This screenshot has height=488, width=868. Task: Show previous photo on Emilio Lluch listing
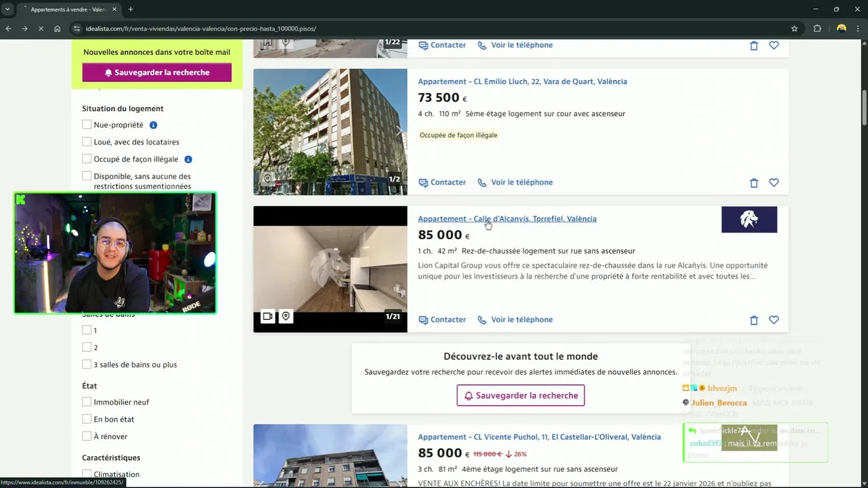coord(262,131)
